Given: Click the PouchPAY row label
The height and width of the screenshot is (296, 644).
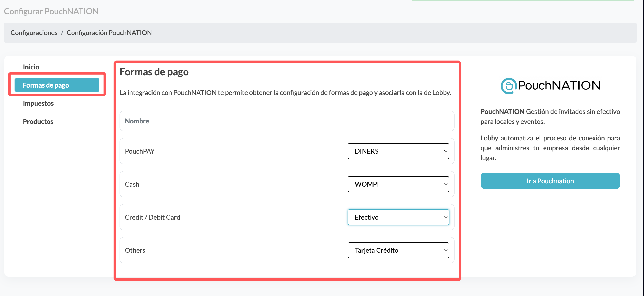Looking at the screenshot, I should point(140,151).
